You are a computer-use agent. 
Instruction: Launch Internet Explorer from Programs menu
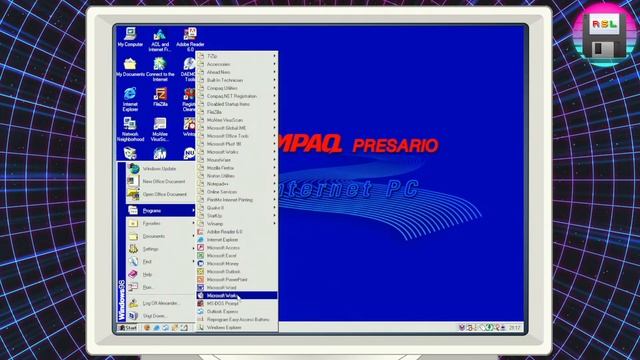click(x=237, y=240)
